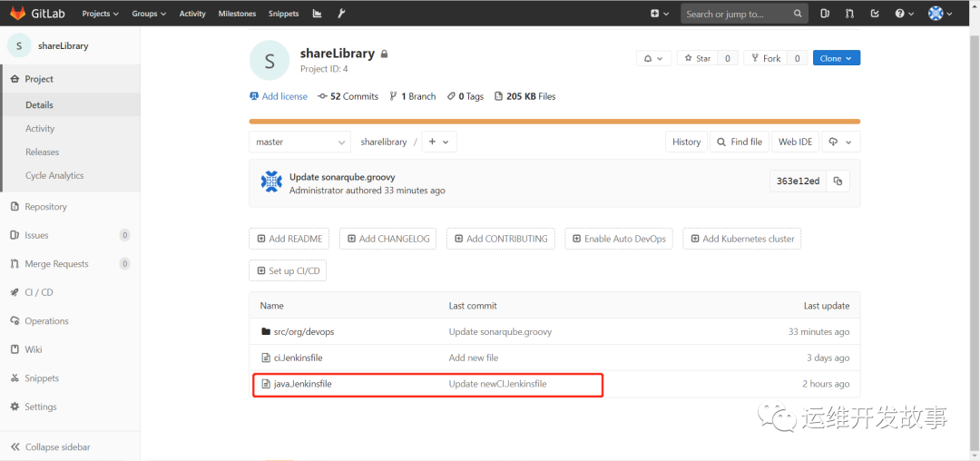Fork the shareLibrary project
This screenshot has width=980, height=461.
pyautogui.click(x=766, y=58)
